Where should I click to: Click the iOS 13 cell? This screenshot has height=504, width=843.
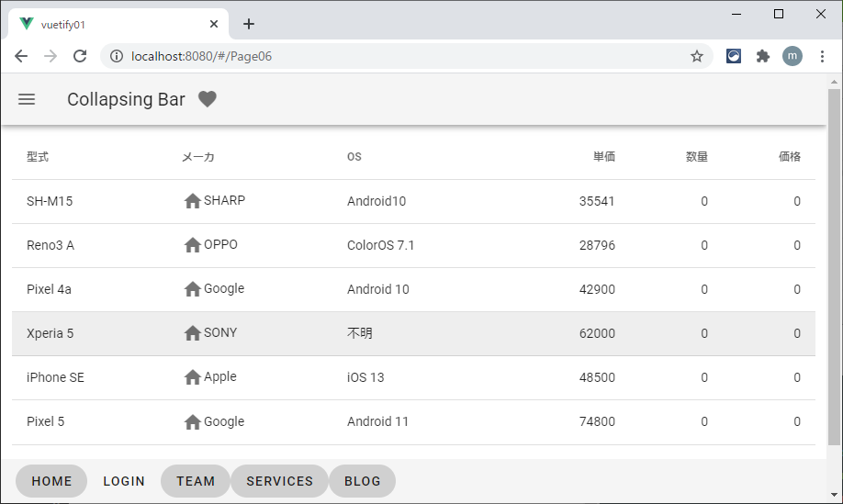(365, 377)
